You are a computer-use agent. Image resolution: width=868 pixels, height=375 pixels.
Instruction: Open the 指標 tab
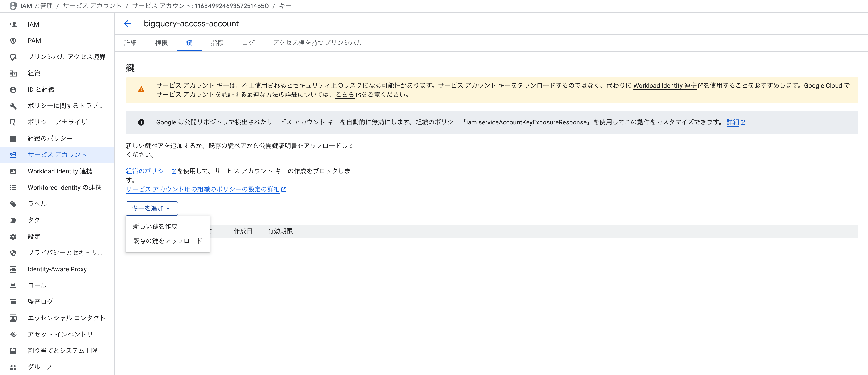pos(217,43)
